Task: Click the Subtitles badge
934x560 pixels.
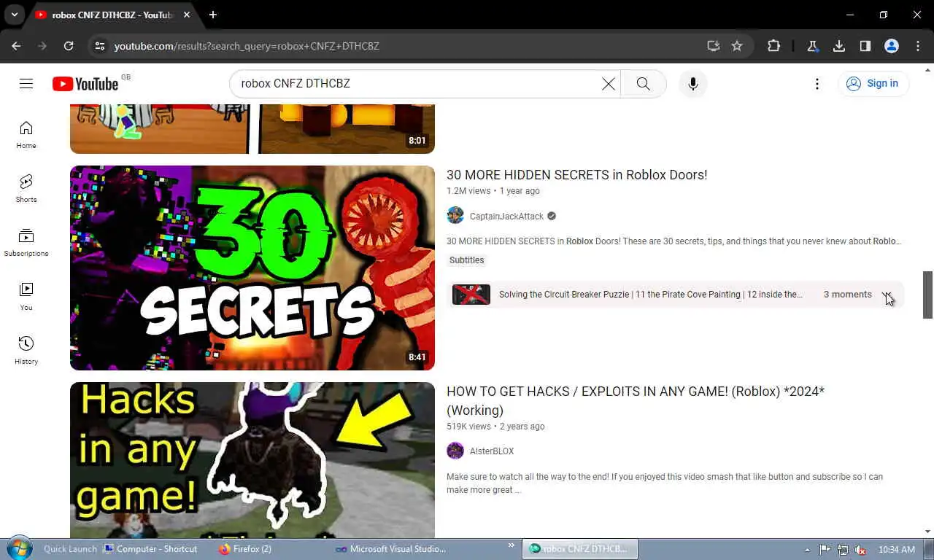Action: tap(466, 260)
